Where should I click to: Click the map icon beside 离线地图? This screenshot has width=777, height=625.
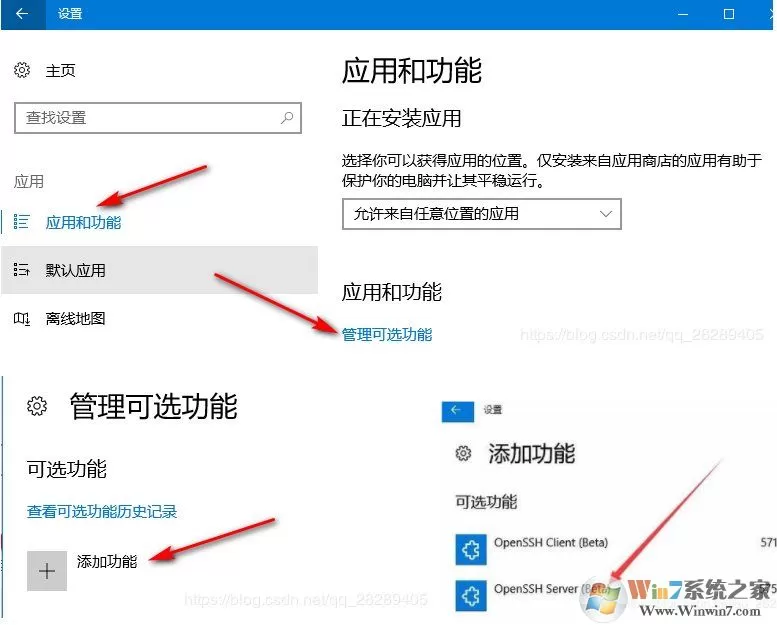21,319
